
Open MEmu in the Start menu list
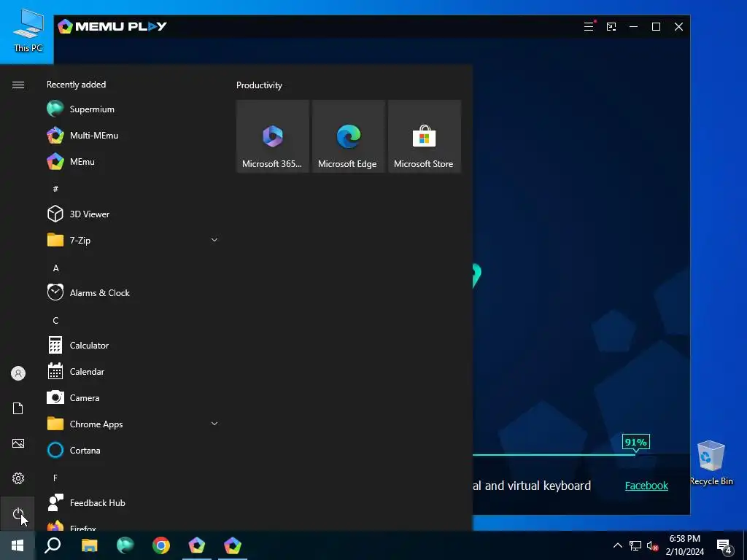pos(133,161)
